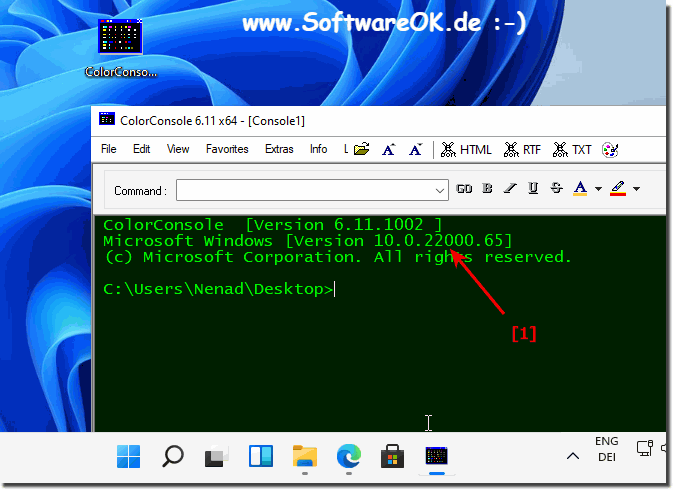
Task: Toggle strikethrough formatting
Action: point(556,188)
